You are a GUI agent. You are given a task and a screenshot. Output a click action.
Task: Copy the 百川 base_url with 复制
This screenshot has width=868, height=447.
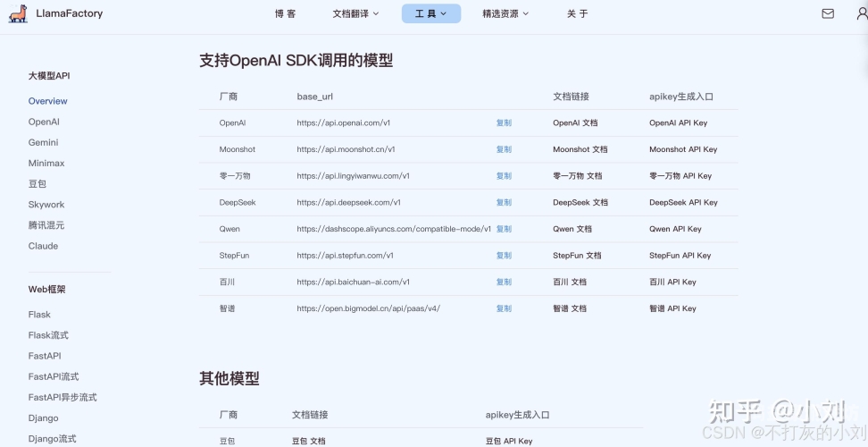(x=504, y=282)
